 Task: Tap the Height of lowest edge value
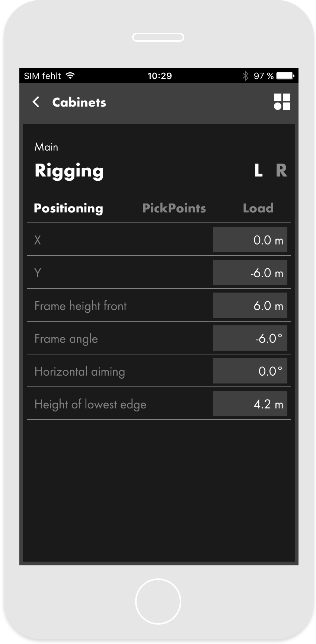point(250,404)
